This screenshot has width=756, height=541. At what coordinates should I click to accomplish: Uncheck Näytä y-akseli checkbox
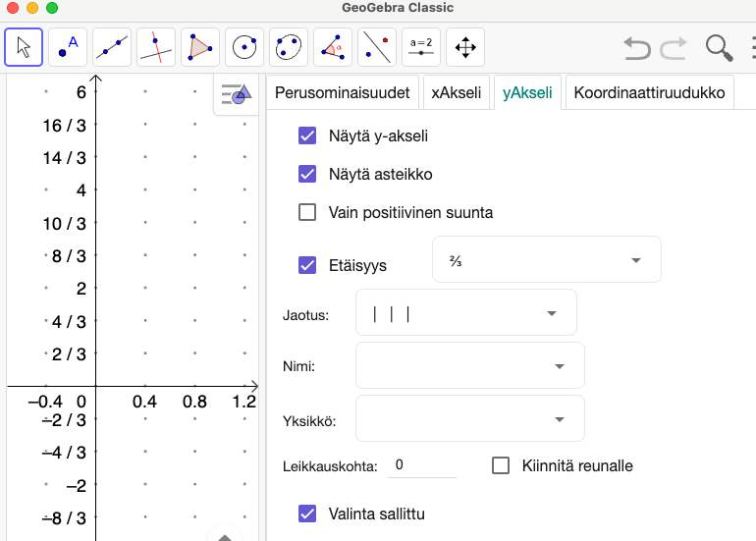pos(307,136)
